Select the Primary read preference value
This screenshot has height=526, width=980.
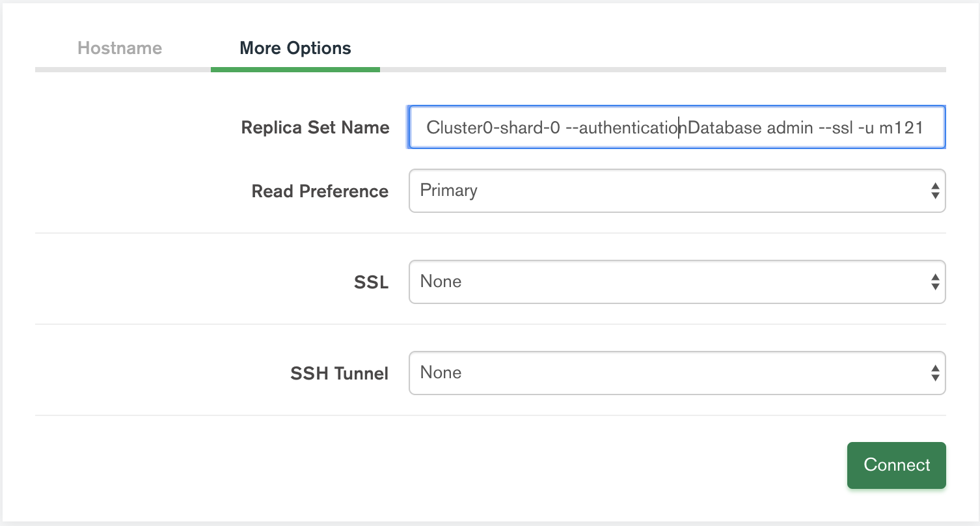click(450, 190)
